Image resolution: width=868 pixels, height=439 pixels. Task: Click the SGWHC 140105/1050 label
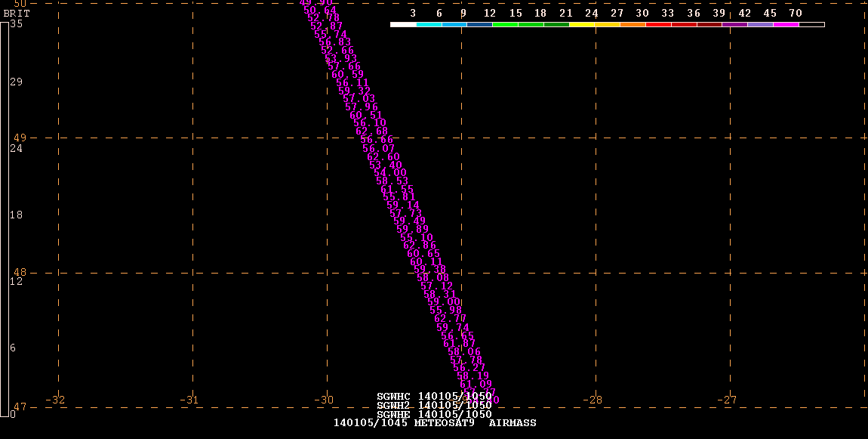tap(434, 397)
